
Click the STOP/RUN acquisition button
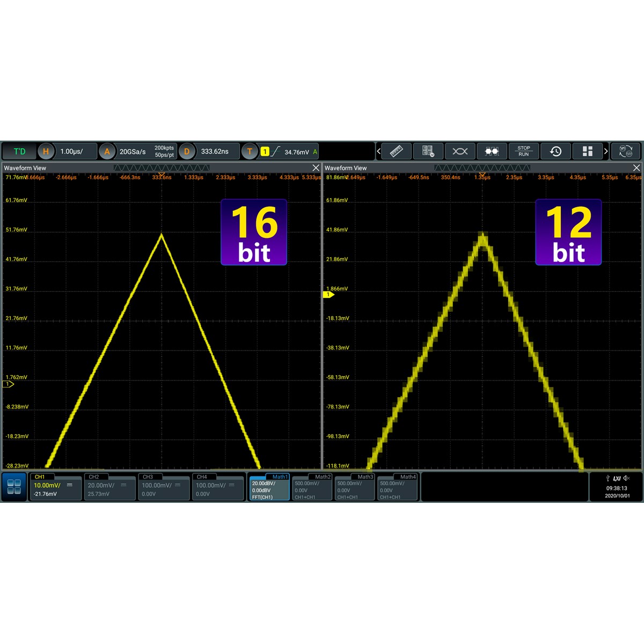point(523,151)
